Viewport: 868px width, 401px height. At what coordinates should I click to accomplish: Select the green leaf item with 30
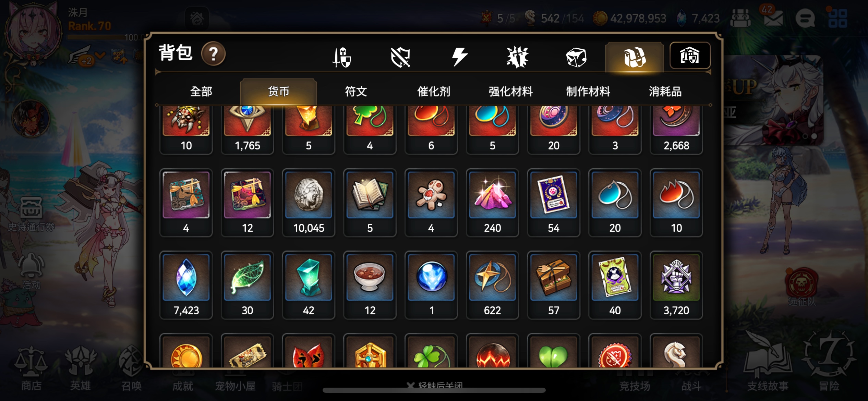[247, 285]
